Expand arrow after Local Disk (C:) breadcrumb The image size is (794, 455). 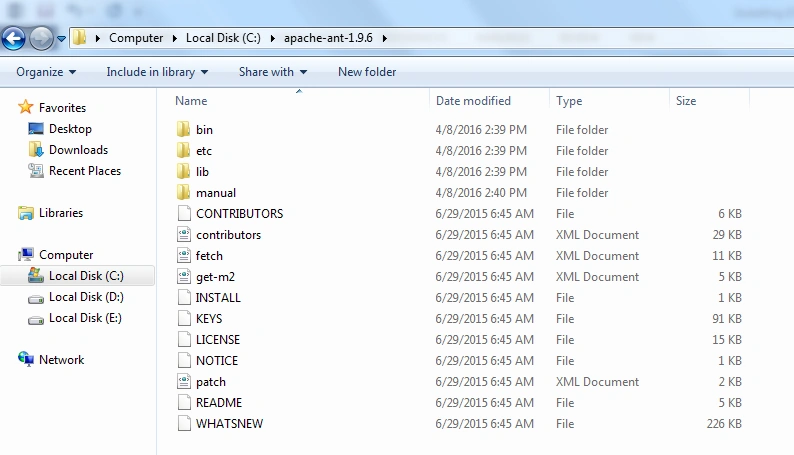[x=272, y=38]
